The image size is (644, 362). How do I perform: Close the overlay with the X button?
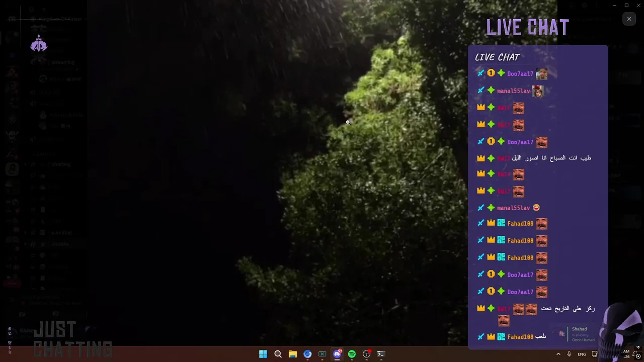(629, 19)
